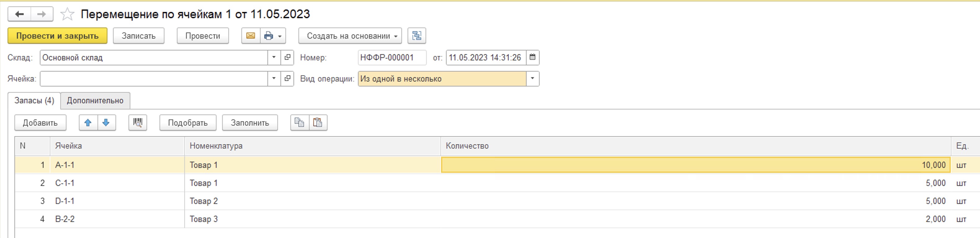Edit the document date field
The width and height of the screenshot is (980, 238).
tap(486, 57)
